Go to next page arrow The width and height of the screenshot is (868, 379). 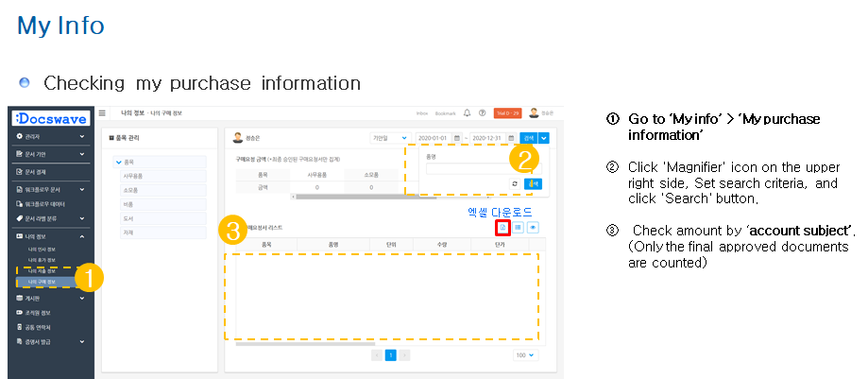coord(404,355)
